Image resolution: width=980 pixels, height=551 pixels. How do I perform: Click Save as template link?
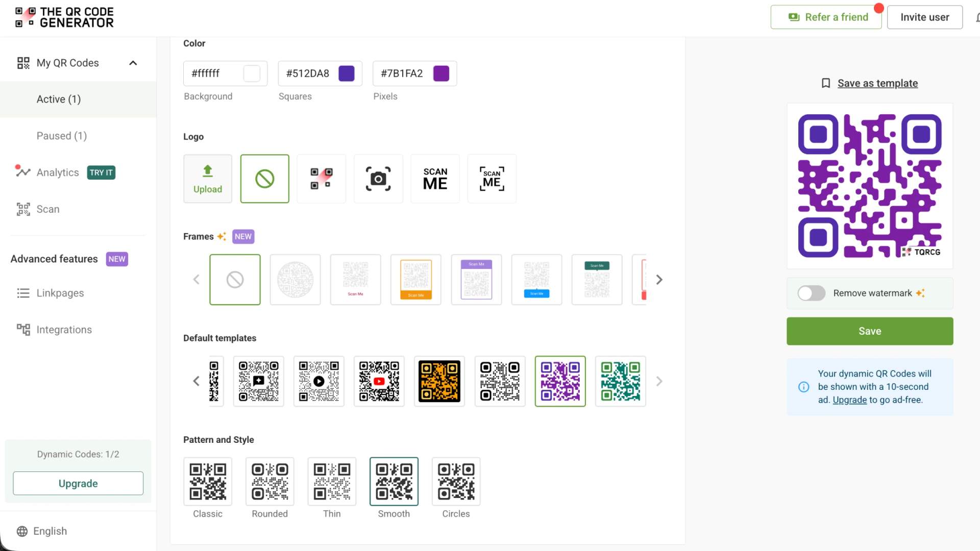pos(877,83)
